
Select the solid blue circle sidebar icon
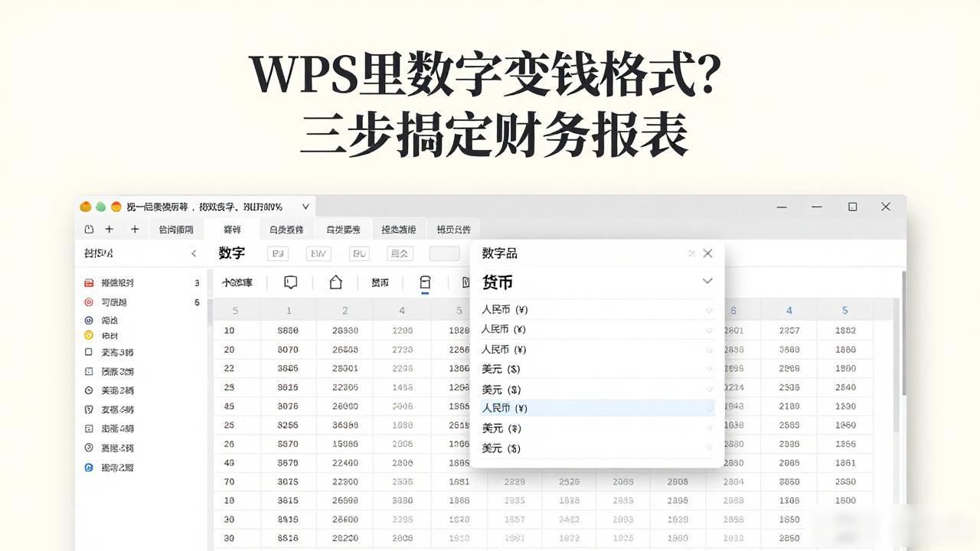89,467
